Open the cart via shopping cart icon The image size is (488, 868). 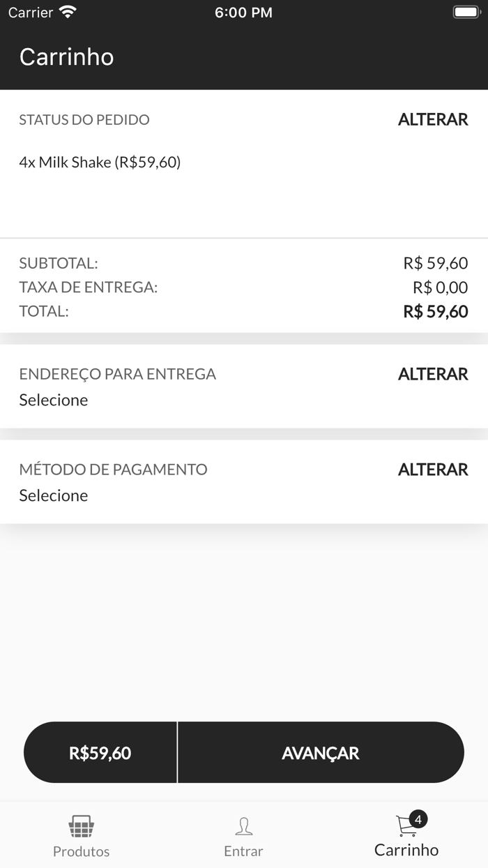click(x=404, y=827)
